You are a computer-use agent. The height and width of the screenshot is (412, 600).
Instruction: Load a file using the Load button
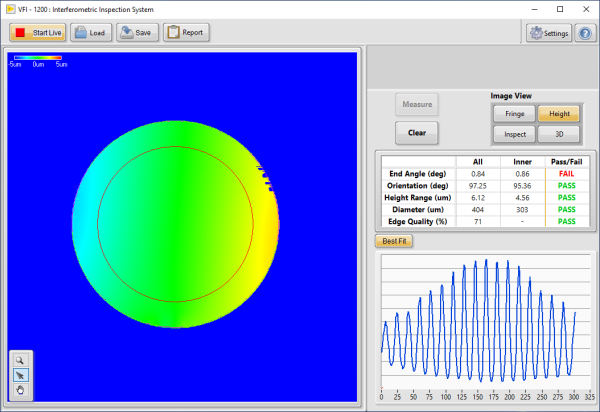90,32
